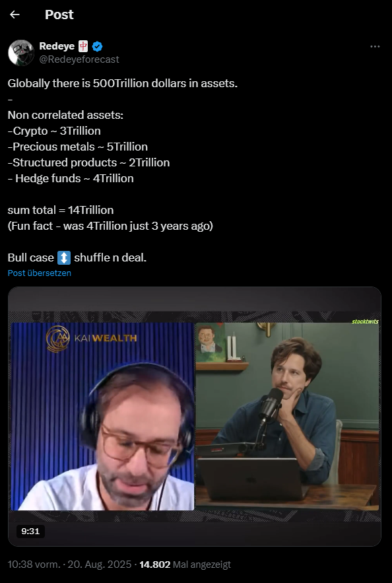
Task: Open the @Redeyeforecast handle link
Action: [79, 59]
